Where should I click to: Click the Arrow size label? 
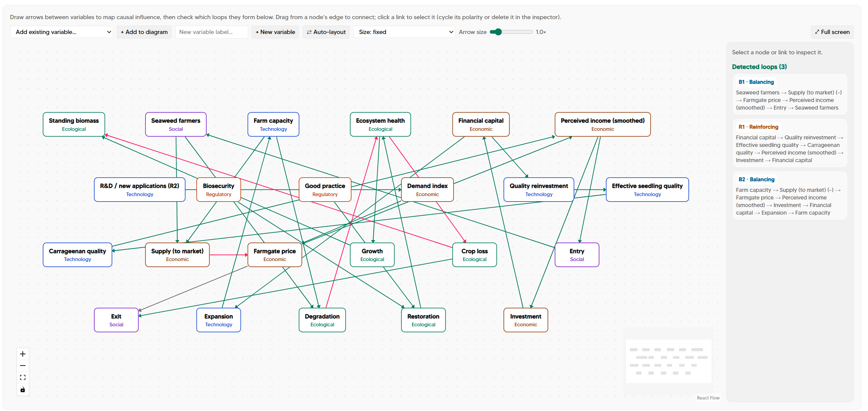[473, 32]
